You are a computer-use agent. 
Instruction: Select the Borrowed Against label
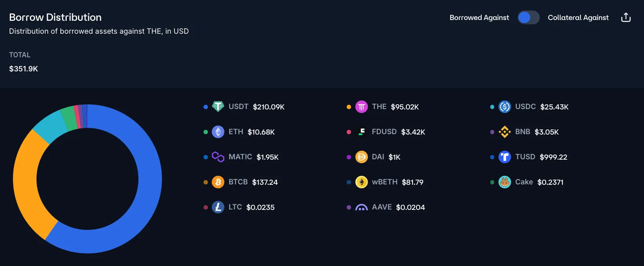coord(479,17)
